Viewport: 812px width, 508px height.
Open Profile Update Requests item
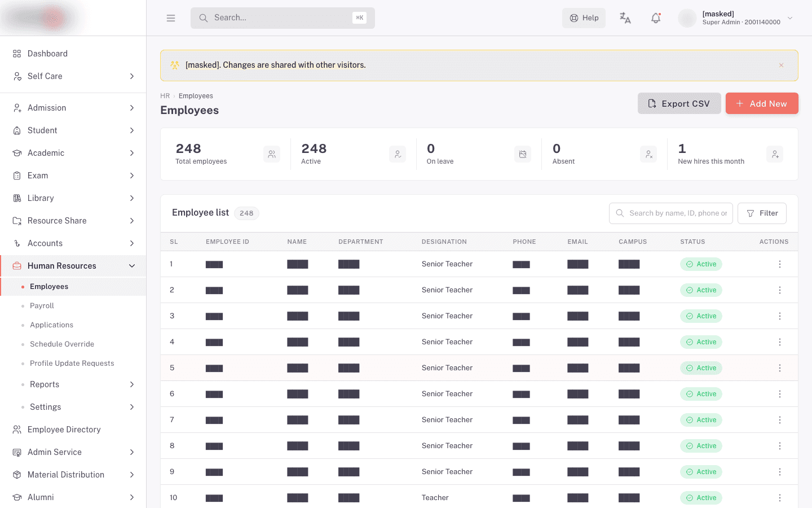click(72, 364)
